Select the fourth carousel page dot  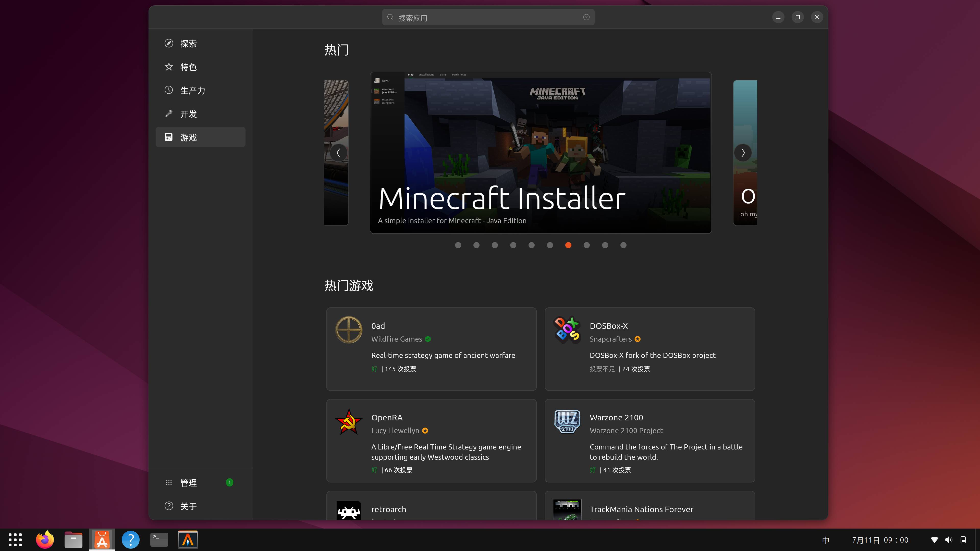[x=513, y=245]
